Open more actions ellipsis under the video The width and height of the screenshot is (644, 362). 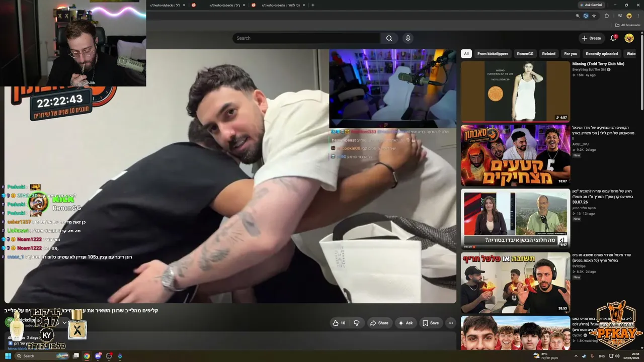click(x=451, y=323)
